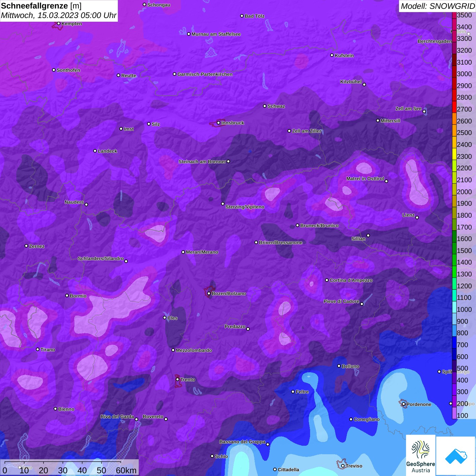This screenshot has width=476, height=476.
Task: Click the Trento city marker dot
Action: [x=177, y=379]
